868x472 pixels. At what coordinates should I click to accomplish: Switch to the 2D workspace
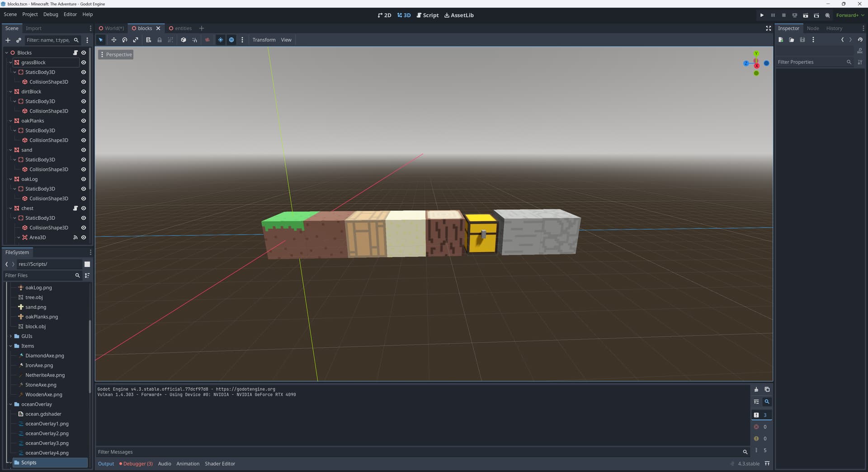tap(385, 15)
